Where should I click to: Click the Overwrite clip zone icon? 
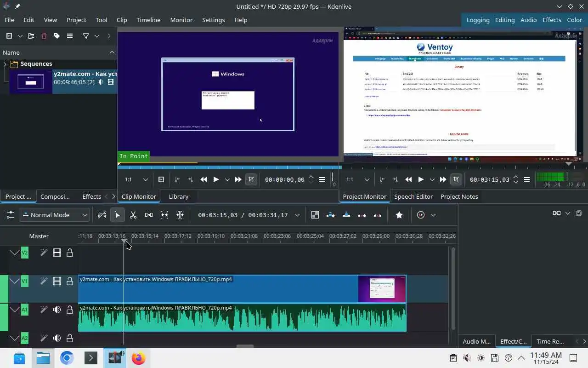click(346, 215)
